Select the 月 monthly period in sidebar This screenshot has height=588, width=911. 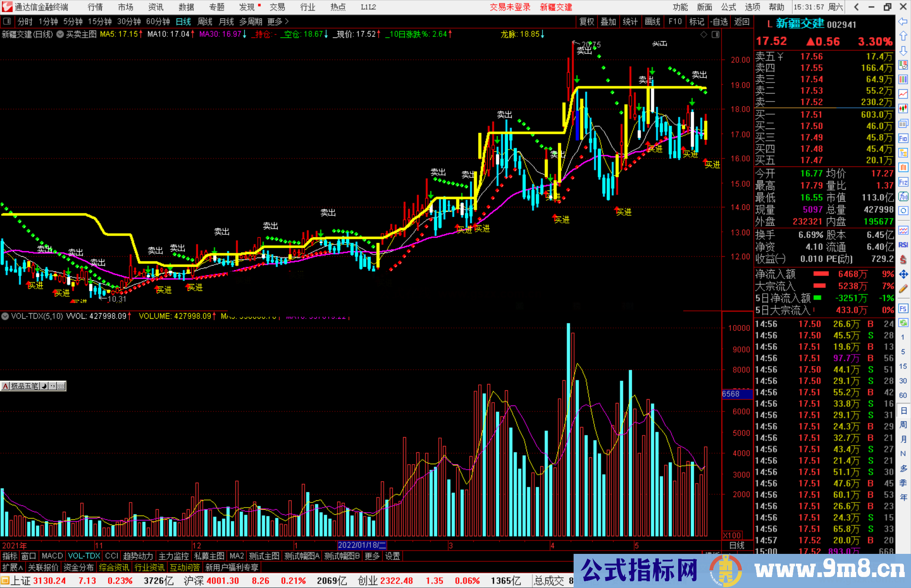(903, 439)
